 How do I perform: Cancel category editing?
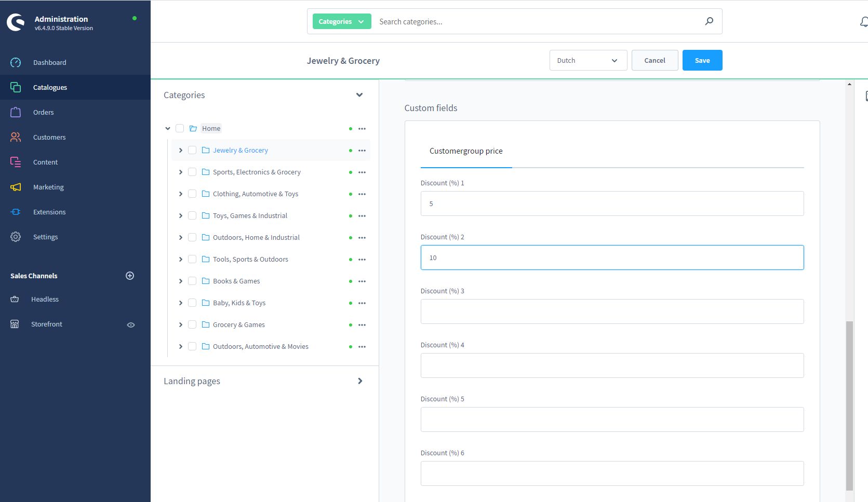[655, 60]
